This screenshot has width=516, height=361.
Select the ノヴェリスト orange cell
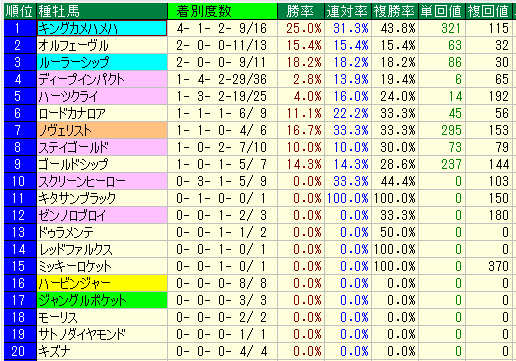click(102, 130)
